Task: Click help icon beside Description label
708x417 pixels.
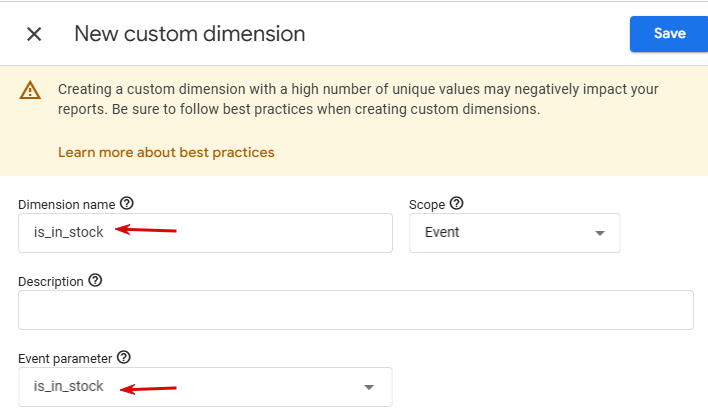Action: click(x=95, y=281)
